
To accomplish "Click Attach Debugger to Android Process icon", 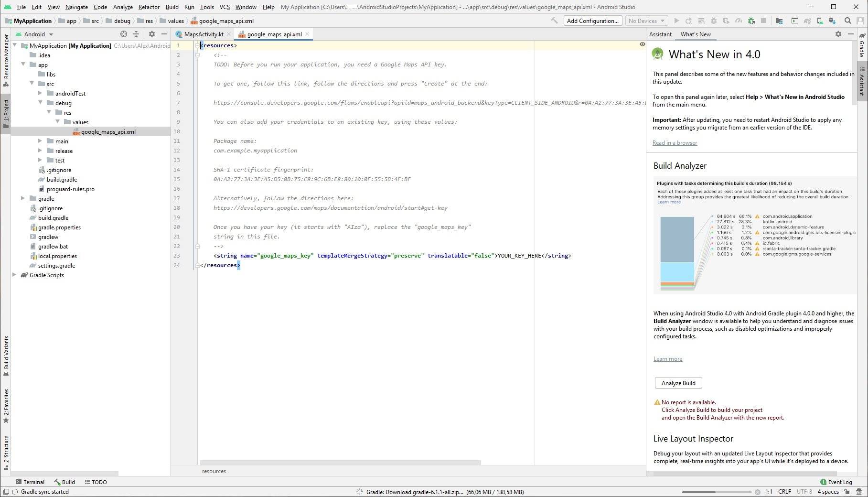I will [751, 21].
